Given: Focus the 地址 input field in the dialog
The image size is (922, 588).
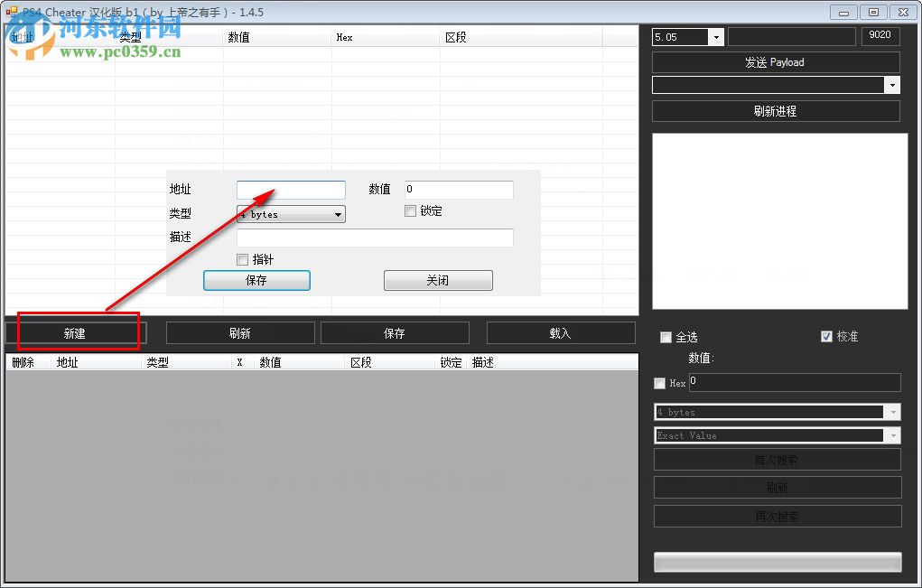Looking at the screenshot, I should (x=291, y=190).
